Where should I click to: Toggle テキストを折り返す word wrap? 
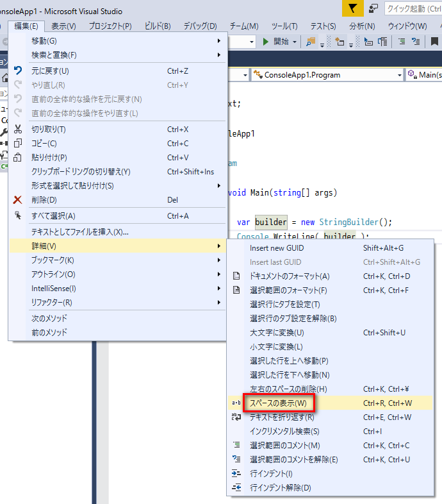(x=330, y=417)
